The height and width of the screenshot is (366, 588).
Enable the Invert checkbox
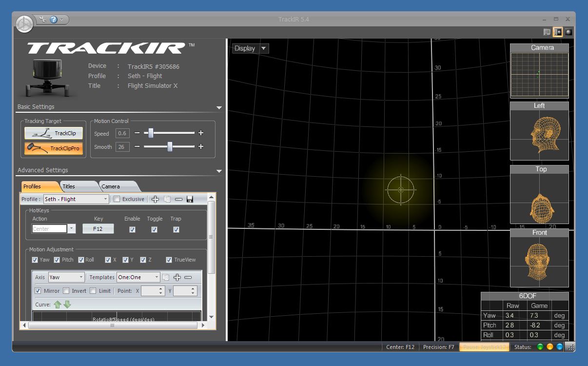(x=66, y=291)
